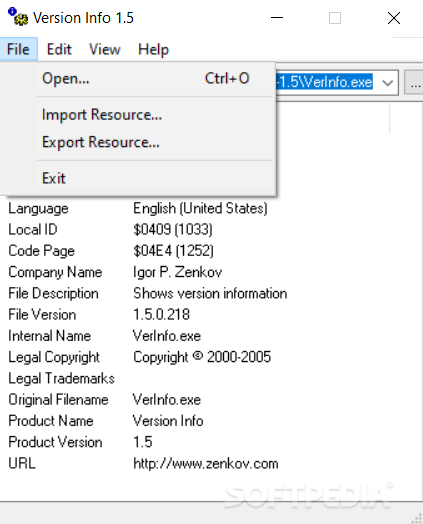Click the value Copyright © 2000-2005
This screenshot has height=524, width=423.
click(x=202, y=357)
